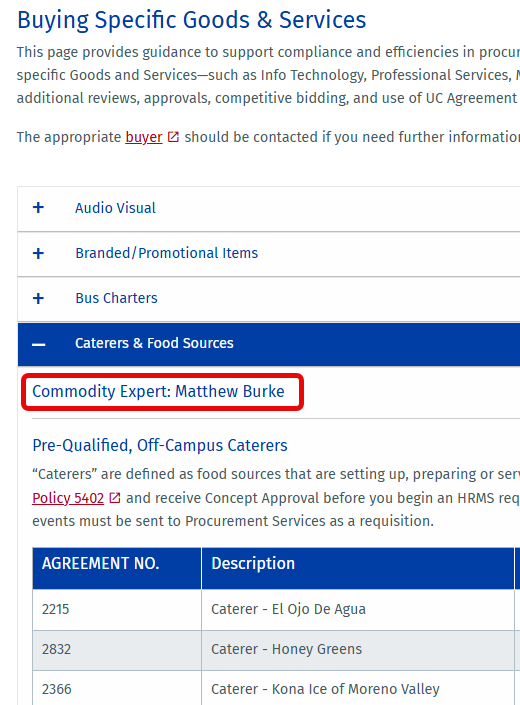Image resolution: width=520 pixels, height=705 pixels.
Task: Select the Caterers & Food Sources header title
Action: 154,343
